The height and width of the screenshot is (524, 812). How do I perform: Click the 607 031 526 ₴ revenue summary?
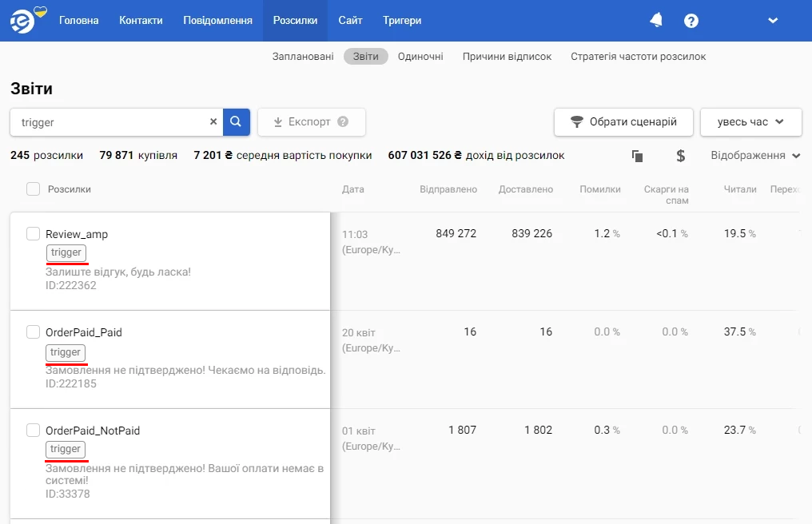point(476,155)
